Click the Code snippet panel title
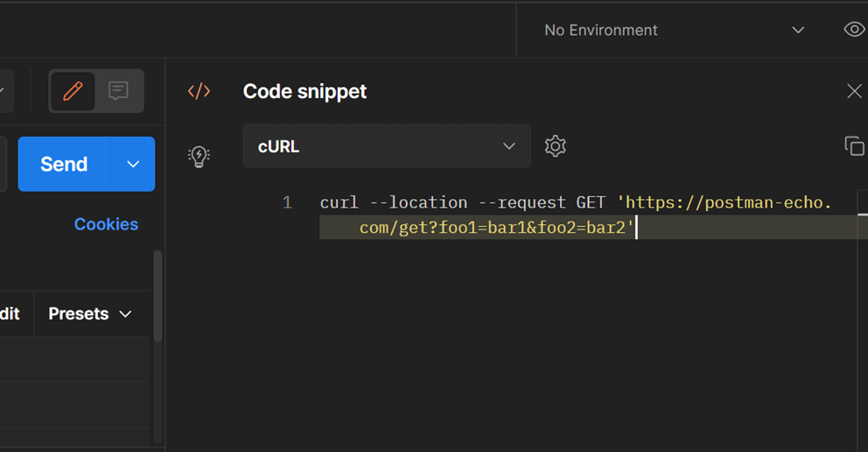 pyautogui.click(x=304, y=91)
